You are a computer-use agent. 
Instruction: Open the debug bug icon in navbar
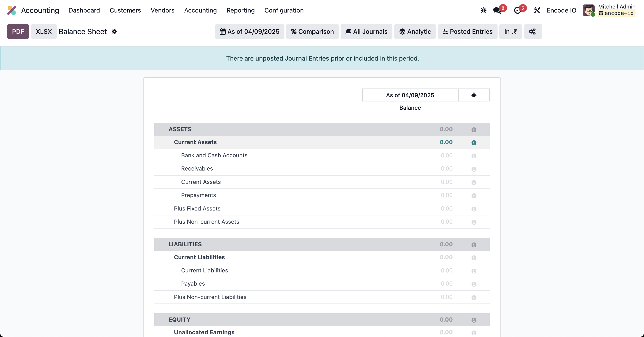[x=483, y=10]
